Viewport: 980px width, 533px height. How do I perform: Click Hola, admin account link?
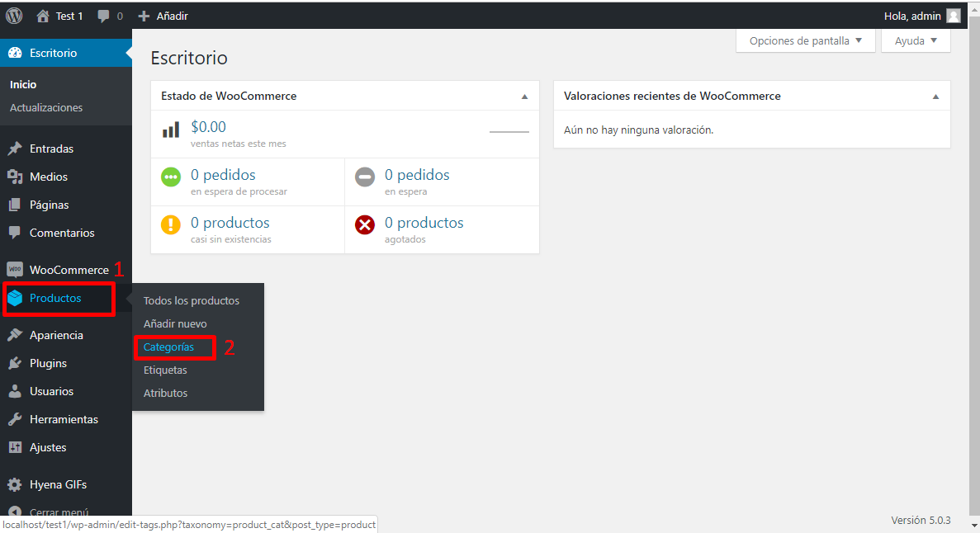click(x=912, y=16)
